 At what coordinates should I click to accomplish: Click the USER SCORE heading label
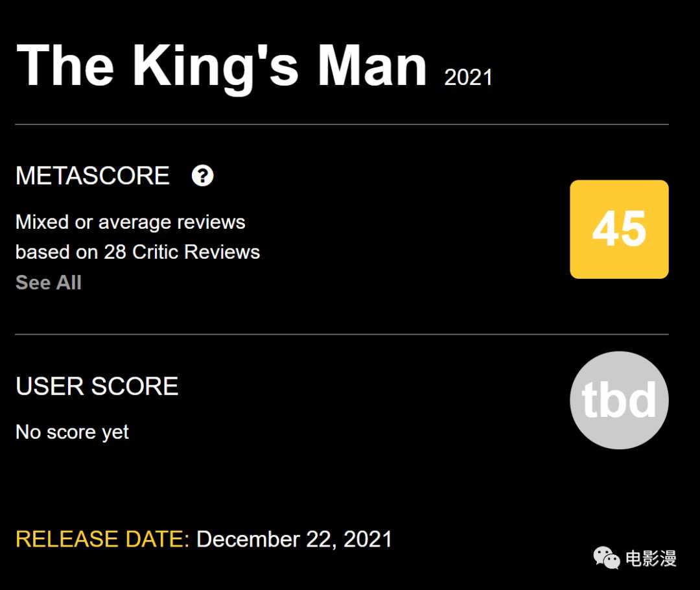pyautogui.click(x=97, y=386)
